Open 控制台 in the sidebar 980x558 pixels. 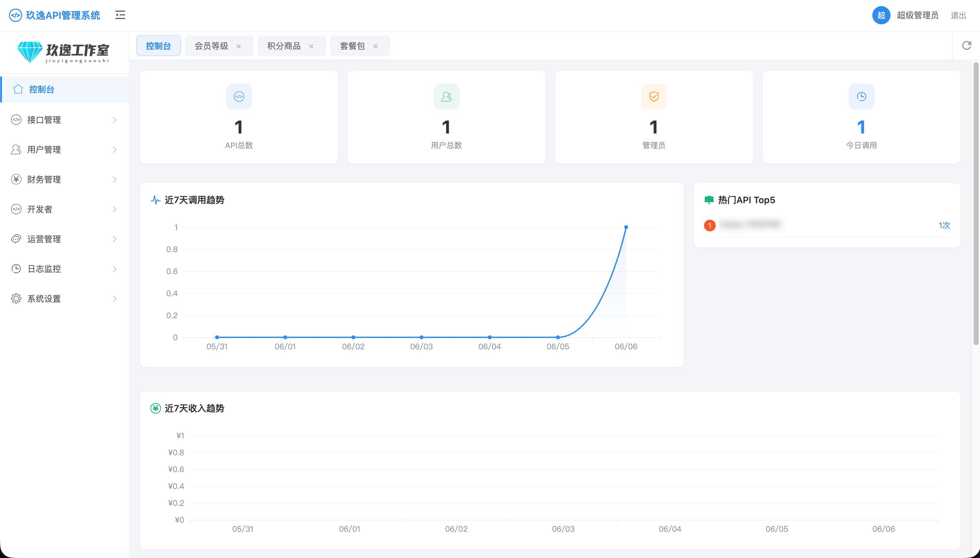[65, 89]
